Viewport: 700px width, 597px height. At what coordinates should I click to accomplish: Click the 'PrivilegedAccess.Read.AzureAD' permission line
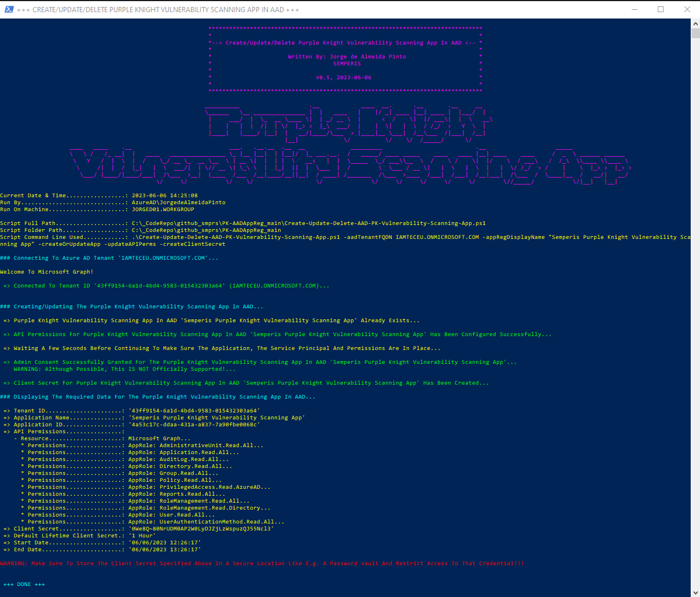[x=145, y=487]
